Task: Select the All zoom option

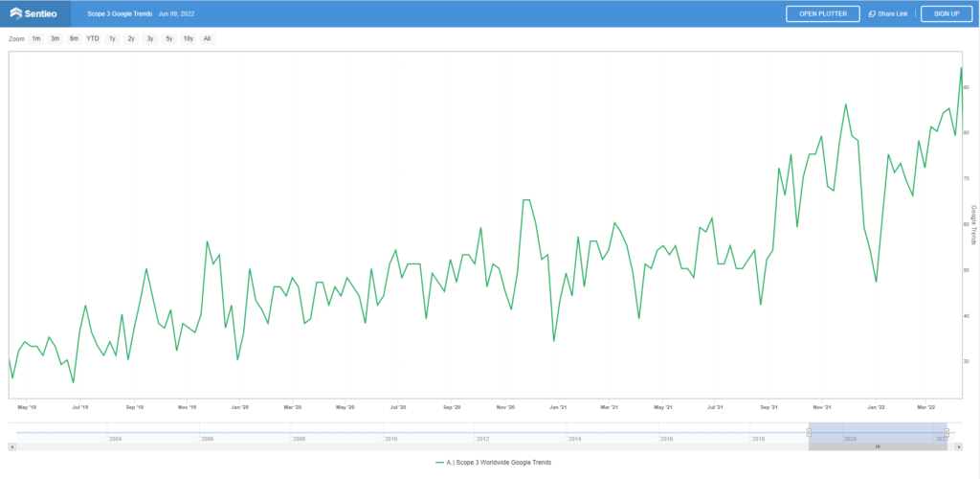Action: 207,38
